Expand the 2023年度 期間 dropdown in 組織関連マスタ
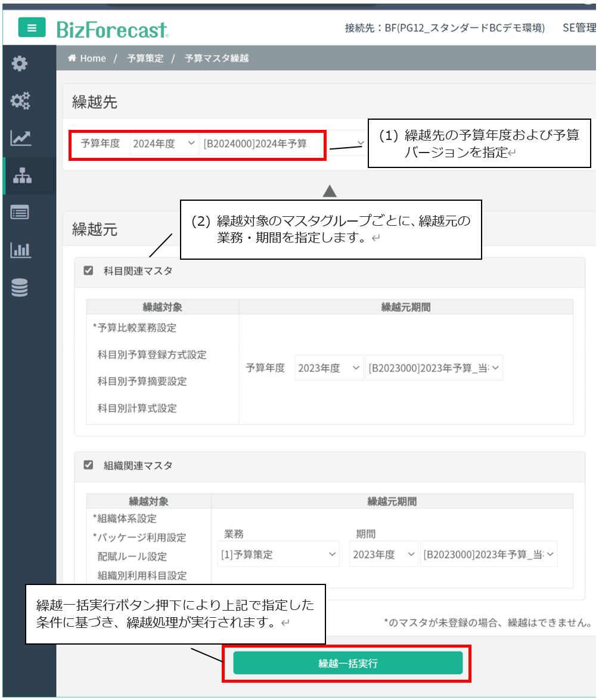The width and height of the screenshot is (599, 700). [x=383, y=555]
